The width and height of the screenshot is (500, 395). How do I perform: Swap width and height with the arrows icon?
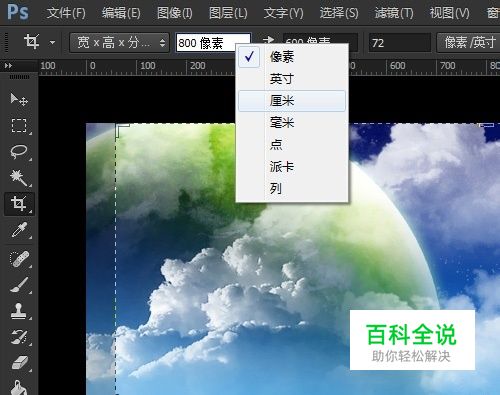[x=268, y=40]
